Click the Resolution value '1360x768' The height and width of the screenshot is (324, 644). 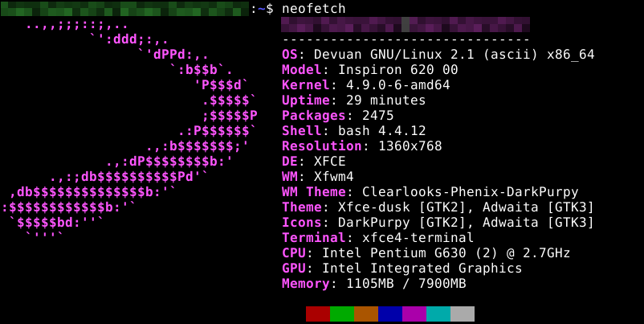[410, 146]
